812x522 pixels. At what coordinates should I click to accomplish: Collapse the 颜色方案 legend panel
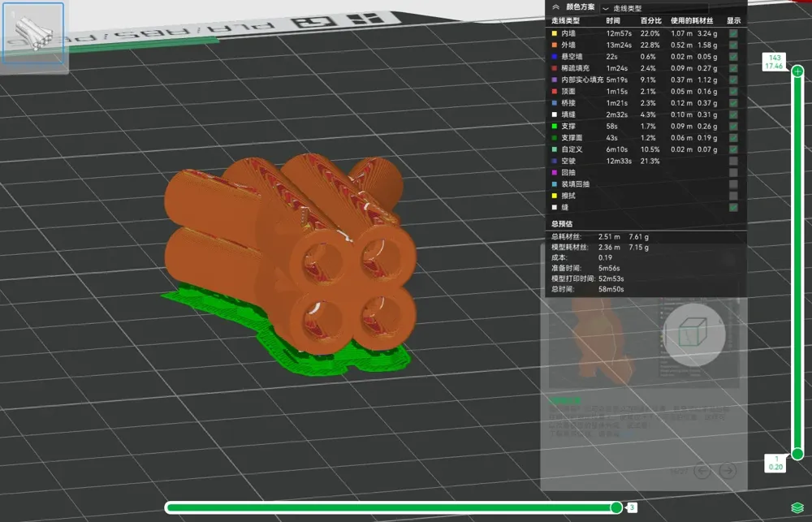pos(555,6)
